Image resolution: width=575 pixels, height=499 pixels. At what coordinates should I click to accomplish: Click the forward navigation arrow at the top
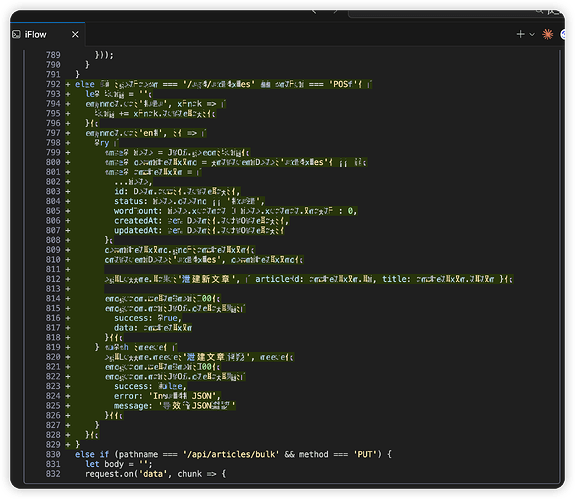pyautogui.click(x=336, y=11)
